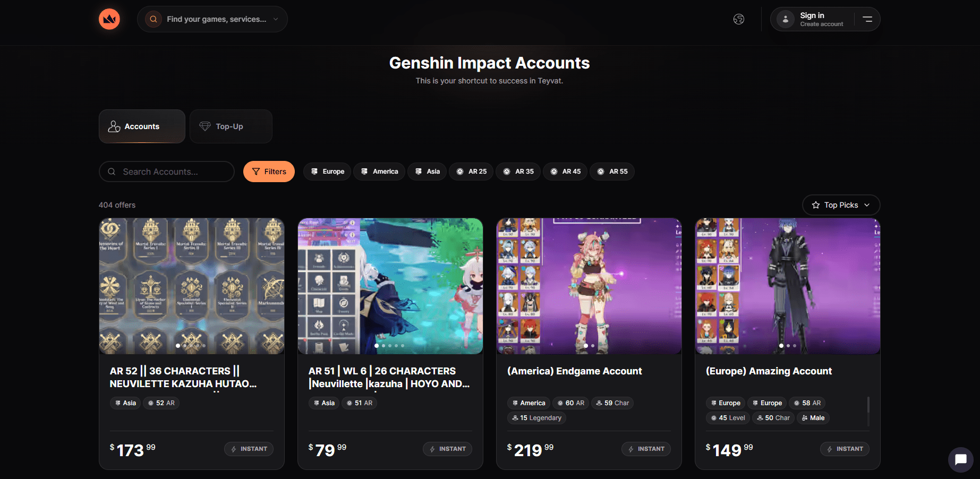Click the orange search icon in header
Screen dimensions: 980x479
coord(154,19)
